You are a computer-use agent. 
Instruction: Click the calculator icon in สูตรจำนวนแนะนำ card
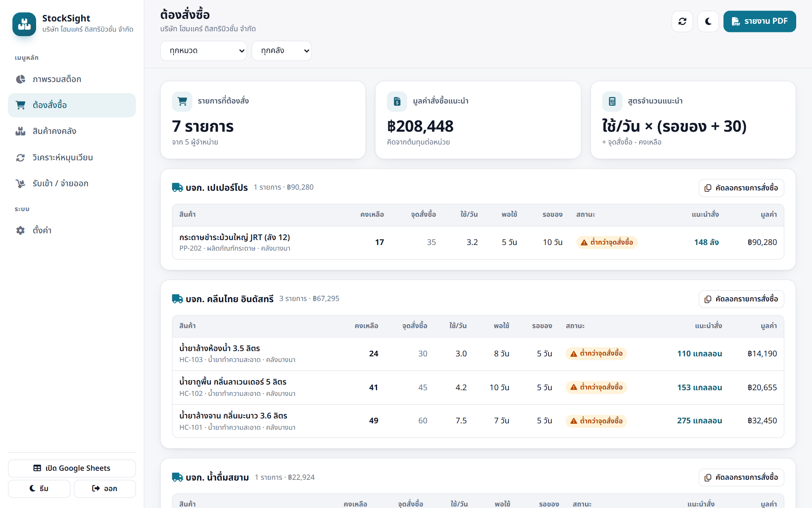coord(612,101)
